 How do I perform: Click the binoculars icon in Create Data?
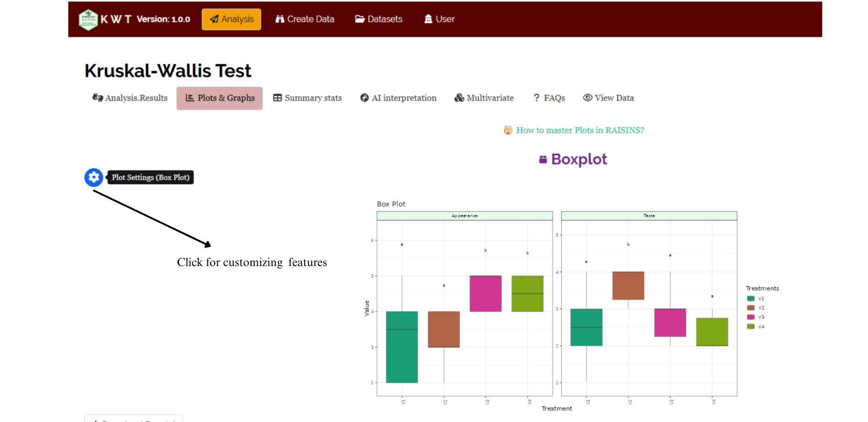[x=280, y=19]
